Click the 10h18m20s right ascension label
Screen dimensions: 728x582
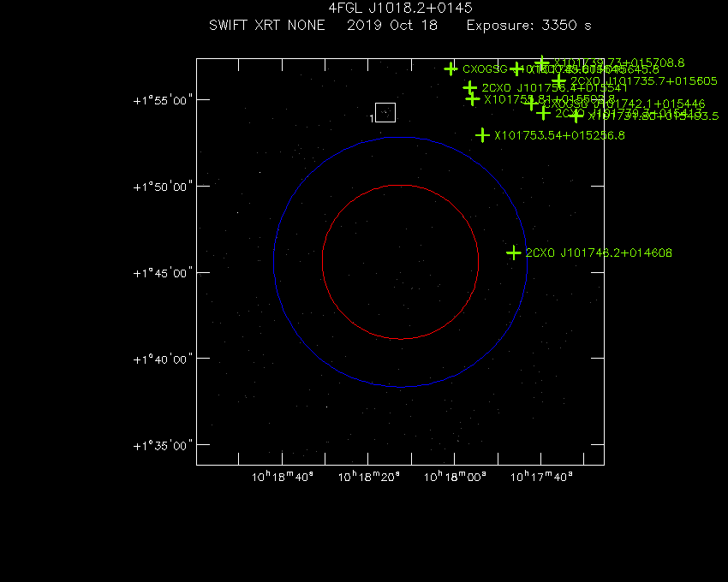pos(368,477)
